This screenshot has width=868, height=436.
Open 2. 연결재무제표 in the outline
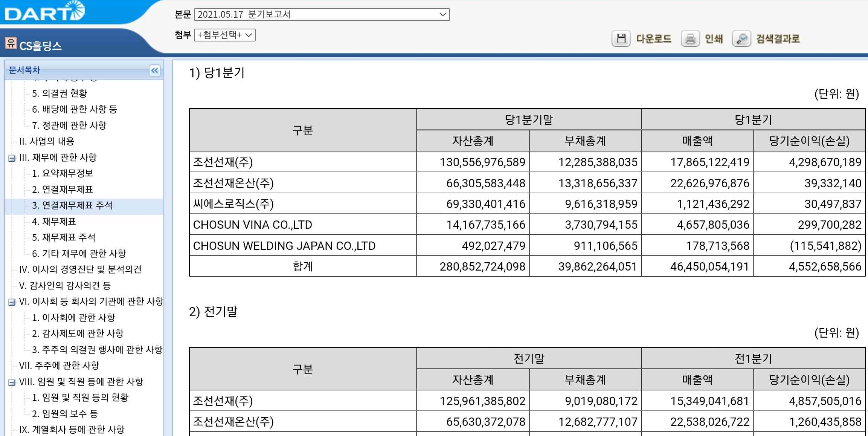coord(62,189)
